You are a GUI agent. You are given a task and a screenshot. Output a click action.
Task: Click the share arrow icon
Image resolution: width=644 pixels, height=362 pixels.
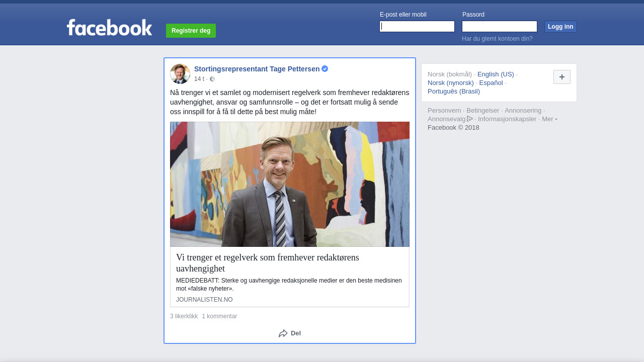tap(283, 333)
